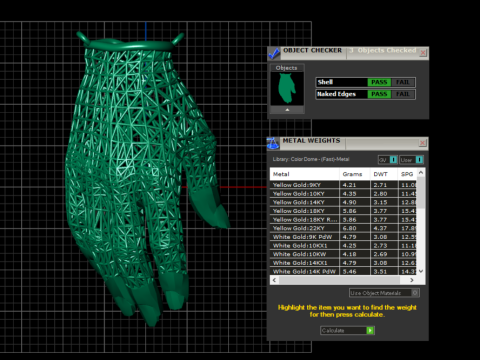Screen dimensions: 480x360
Task: Click the metal table horizontal scrollbar thumb
Action: click(x=339, y=280)
